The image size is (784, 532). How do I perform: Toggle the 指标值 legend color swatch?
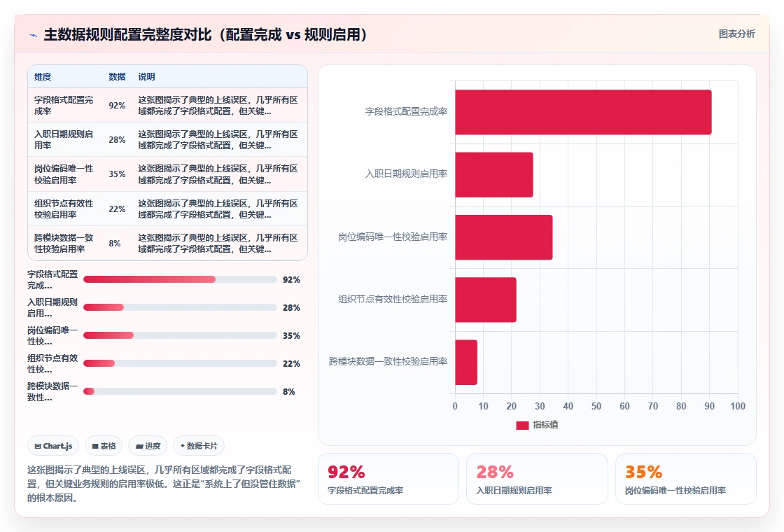(522, 425)
